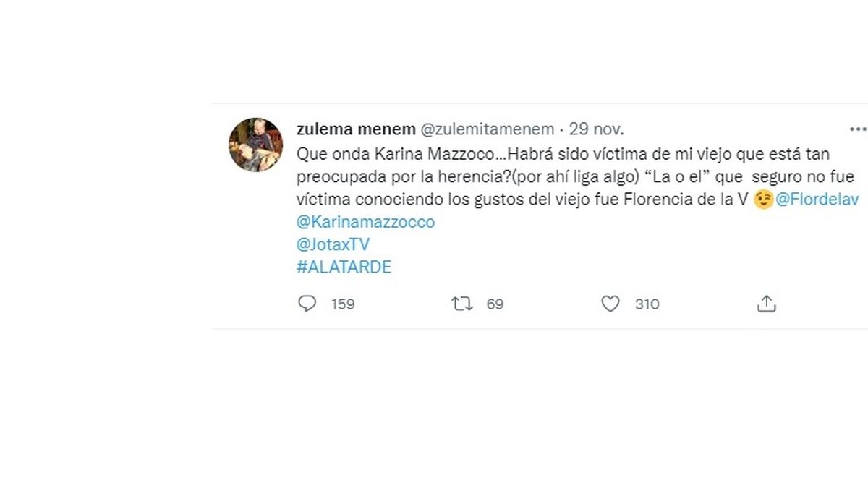This screenshot has width=868, height=488.
Task: Open the #ALATARDE hashtag
Action: point(344,267)
